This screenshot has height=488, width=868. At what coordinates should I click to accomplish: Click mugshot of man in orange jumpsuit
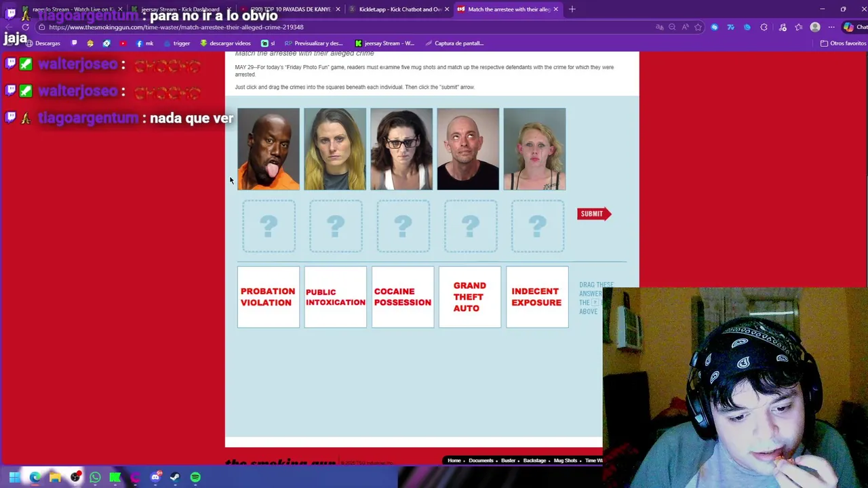point(269,149)
